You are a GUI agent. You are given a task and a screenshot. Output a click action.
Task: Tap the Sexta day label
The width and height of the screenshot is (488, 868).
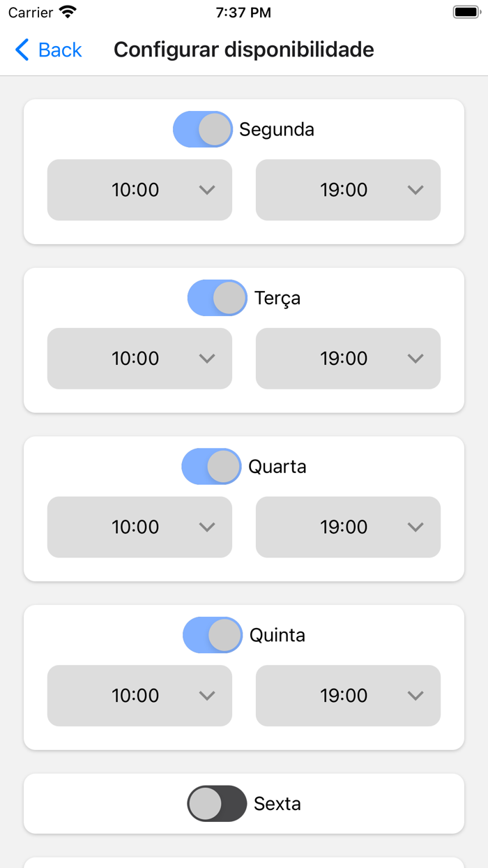(x=277, y=804)
